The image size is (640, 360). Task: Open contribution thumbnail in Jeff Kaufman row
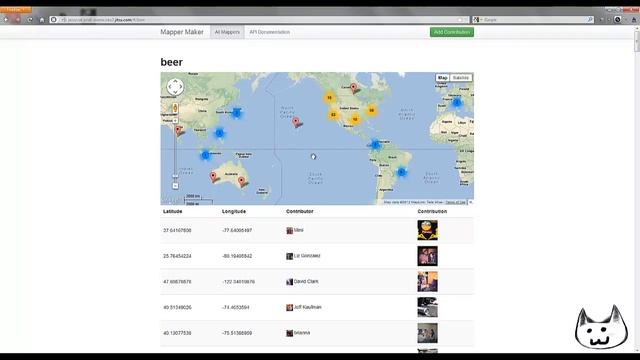[427, 307]
